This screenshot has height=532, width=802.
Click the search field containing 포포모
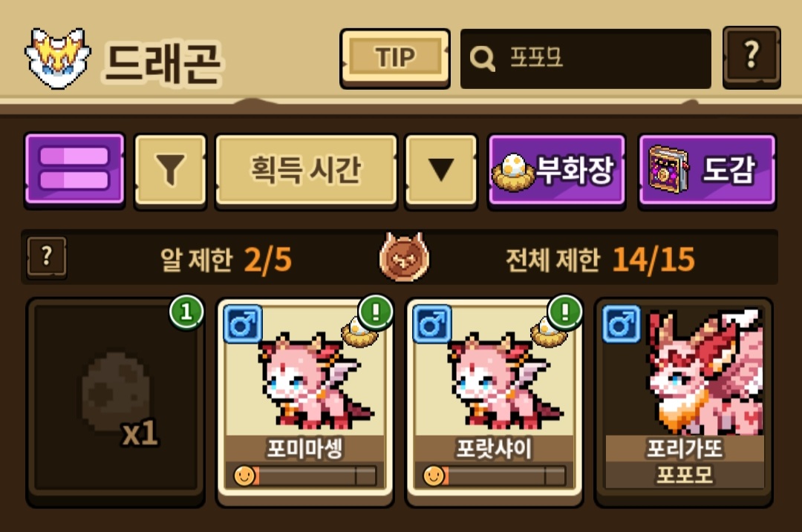tap(586, 59)
